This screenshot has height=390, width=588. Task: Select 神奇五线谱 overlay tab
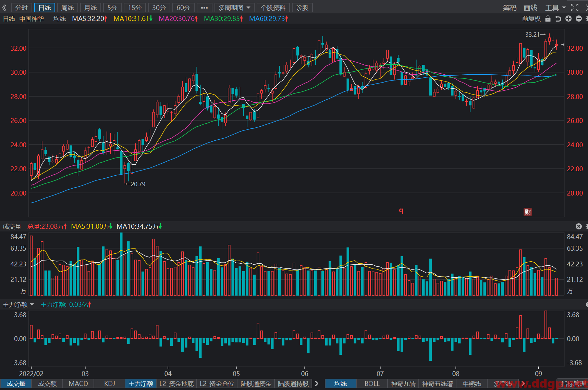point(437,383)
